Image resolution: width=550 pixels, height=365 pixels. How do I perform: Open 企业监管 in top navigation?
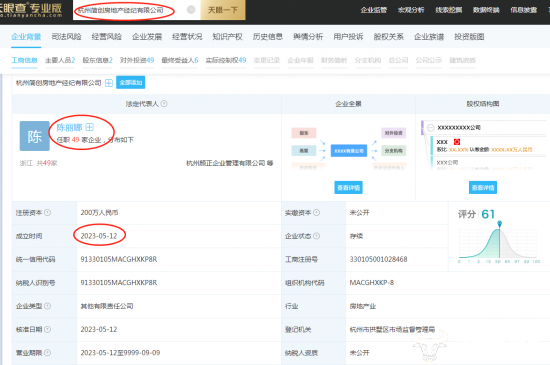[x=374, y=10]
